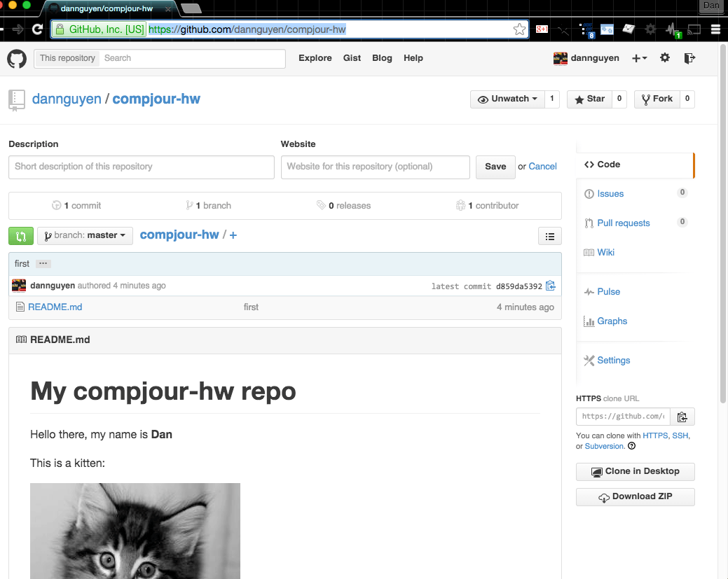Open dannguyen owner link in repo title
Image resolution: width=728 pixels, height=579 pixels.
pyautogui.click(x=67, y=99)
